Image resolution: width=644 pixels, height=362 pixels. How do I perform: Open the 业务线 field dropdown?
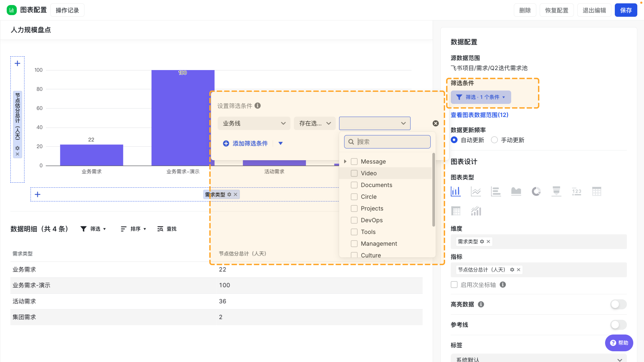coord(254,123)
